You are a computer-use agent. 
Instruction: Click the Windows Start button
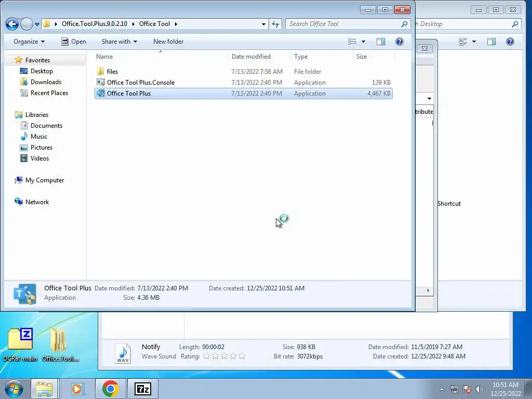14,389
